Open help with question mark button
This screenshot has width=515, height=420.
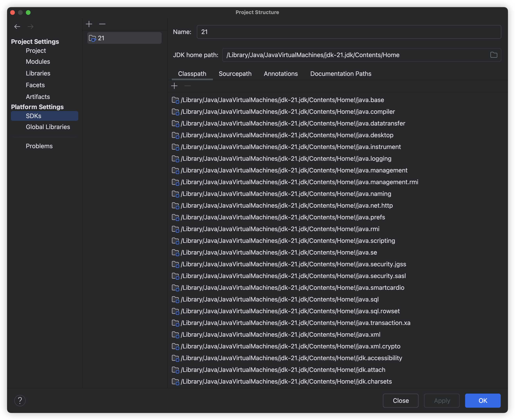point(20,401)
